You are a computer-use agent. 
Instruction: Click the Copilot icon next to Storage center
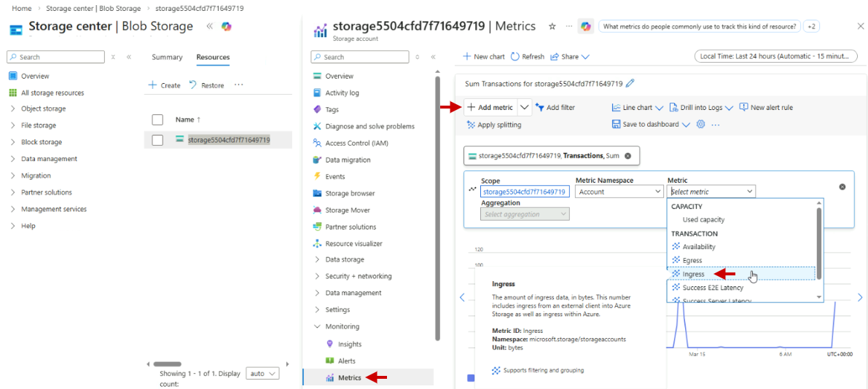point(227,26)
